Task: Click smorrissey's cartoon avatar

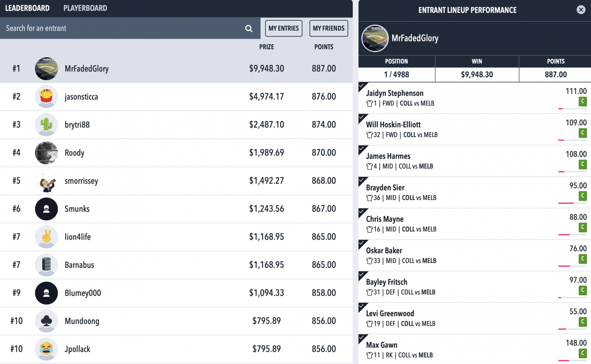Action: tap(47, 181)
